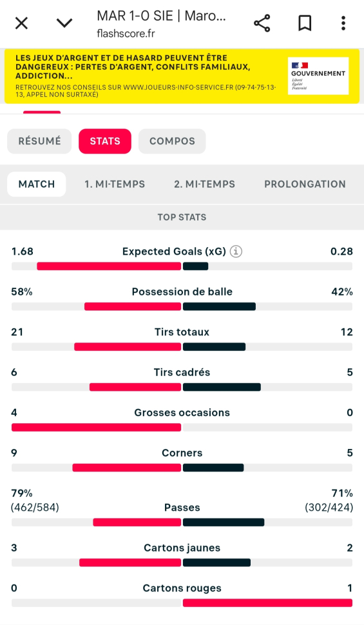The width and height of the screenshot is (364, 625).
Task: Tap the yellow gambling warning banner
Action: coord(182,76)
